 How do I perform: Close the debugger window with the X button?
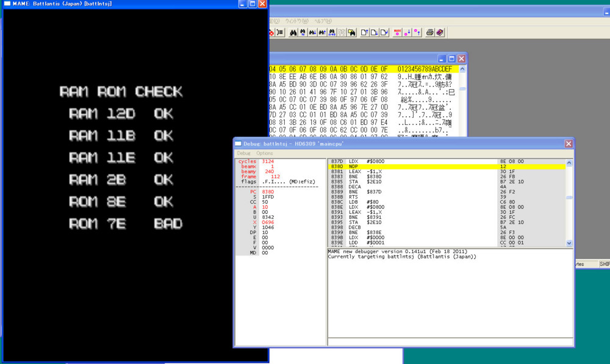point(569,144)
